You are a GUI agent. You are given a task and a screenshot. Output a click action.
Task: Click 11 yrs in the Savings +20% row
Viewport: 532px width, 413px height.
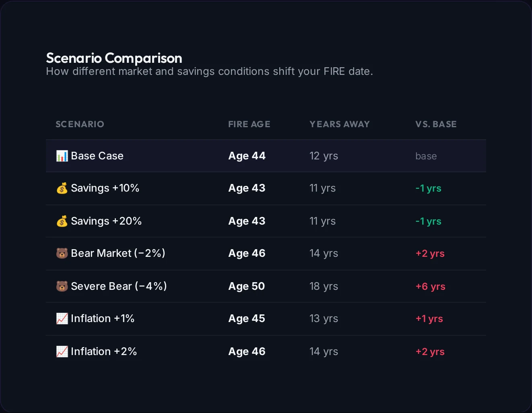322,221
